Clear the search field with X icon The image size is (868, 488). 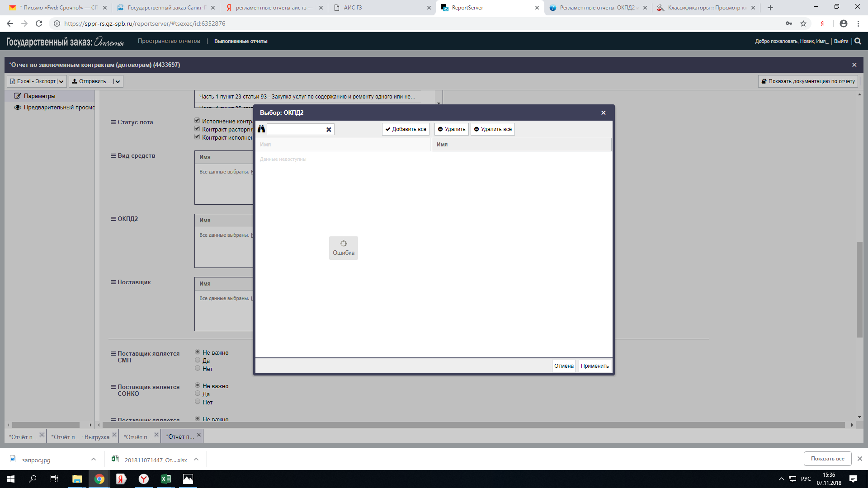[x=329, y=130]
